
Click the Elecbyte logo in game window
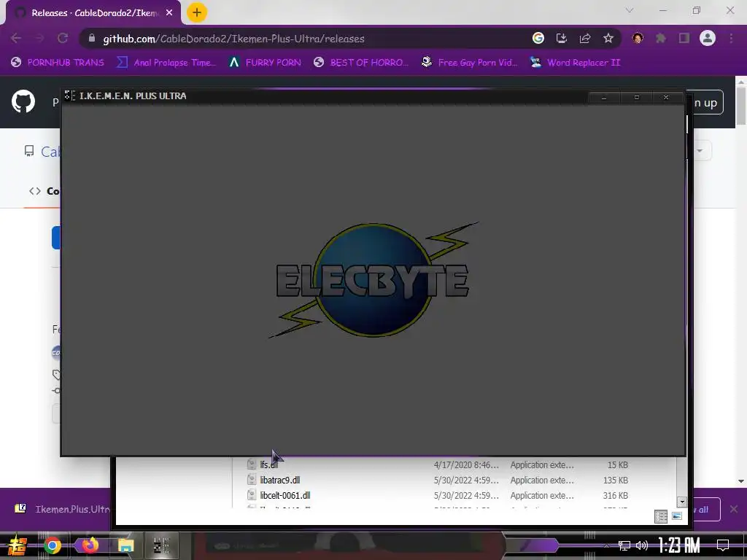[x=373, y=280]
